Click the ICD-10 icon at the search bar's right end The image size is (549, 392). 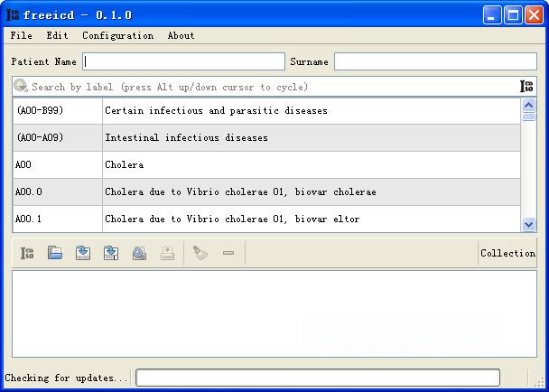(526, 86)
